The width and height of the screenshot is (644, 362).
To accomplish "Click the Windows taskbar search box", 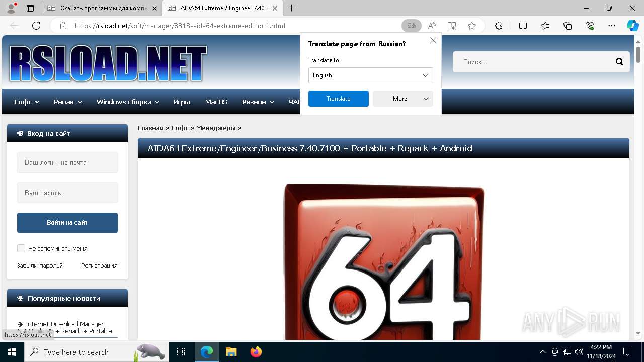I will pos(97,352).
